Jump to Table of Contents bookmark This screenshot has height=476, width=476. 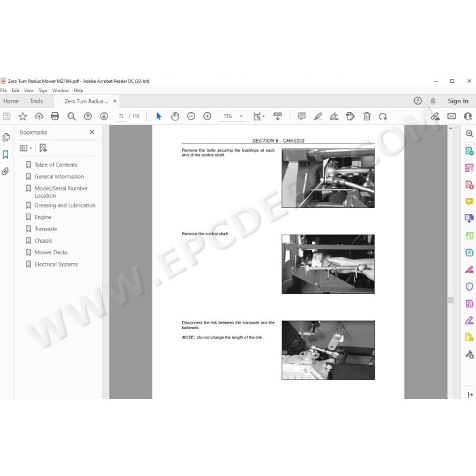point(56,165)
